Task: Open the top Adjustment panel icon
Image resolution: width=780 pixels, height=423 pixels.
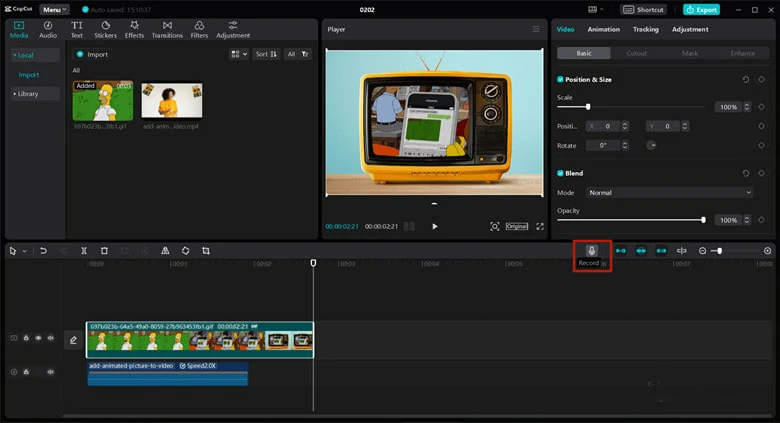Action: 233,30
